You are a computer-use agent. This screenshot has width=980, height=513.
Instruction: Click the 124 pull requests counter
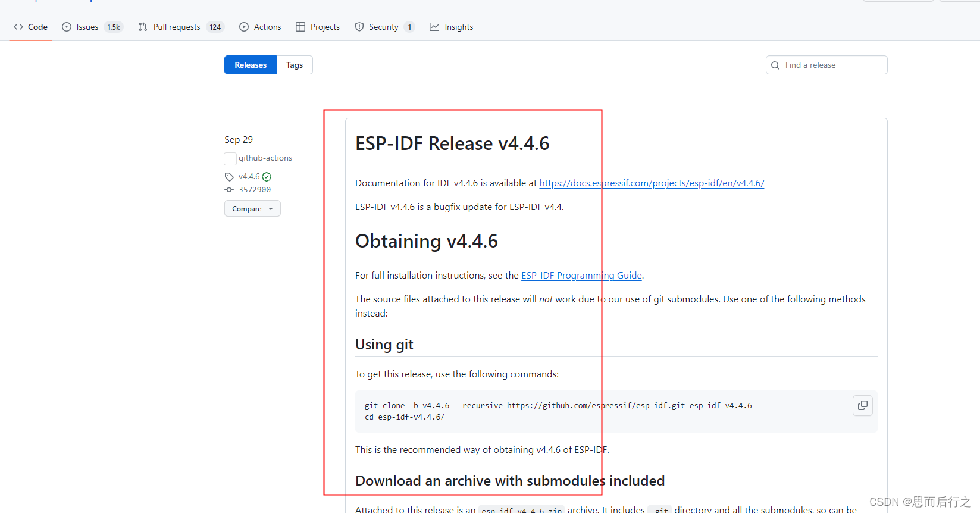click(x=215, y=27)
